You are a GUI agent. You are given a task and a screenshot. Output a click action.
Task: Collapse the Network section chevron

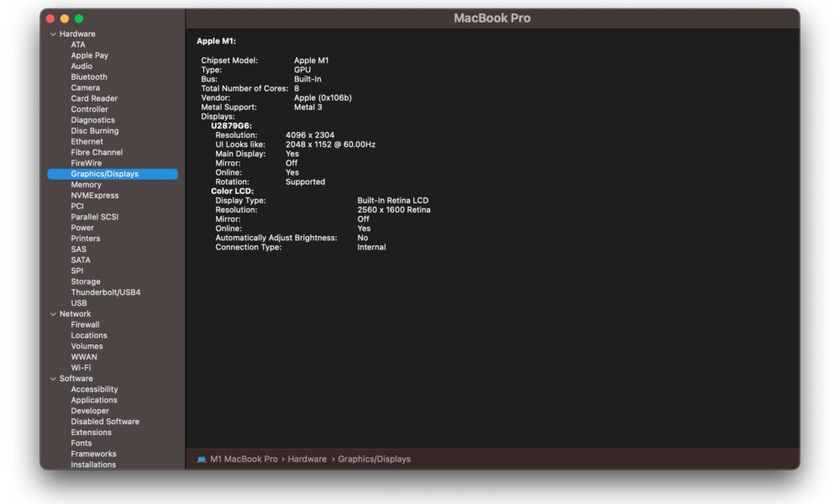tap(53, 314)
